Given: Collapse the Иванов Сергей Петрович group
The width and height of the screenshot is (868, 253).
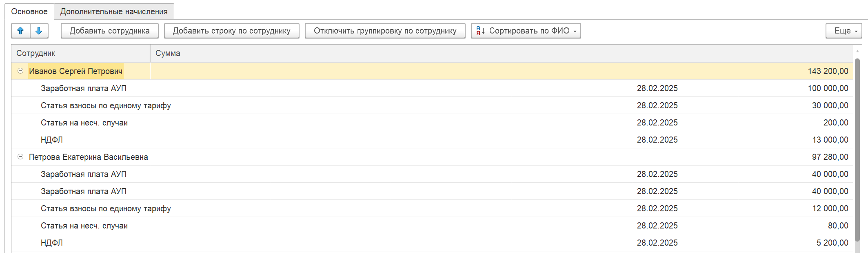Looking at the screenshot, I should tap(20, 71).
